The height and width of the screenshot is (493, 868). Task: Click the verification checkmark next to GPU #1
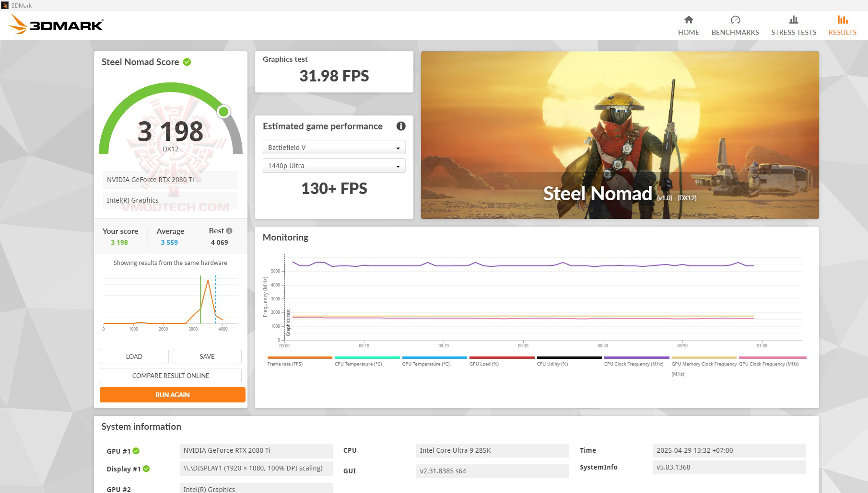pos(137,450)
